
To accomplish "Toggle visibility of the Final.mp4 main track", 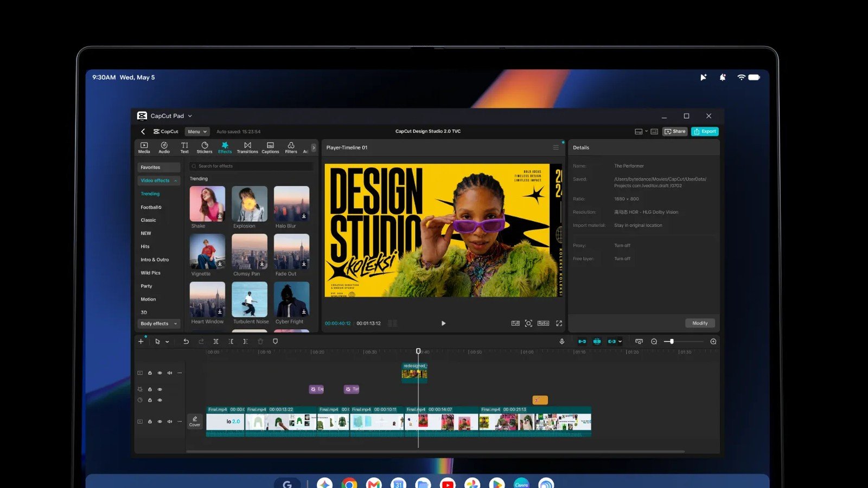I will click(159, 421).
